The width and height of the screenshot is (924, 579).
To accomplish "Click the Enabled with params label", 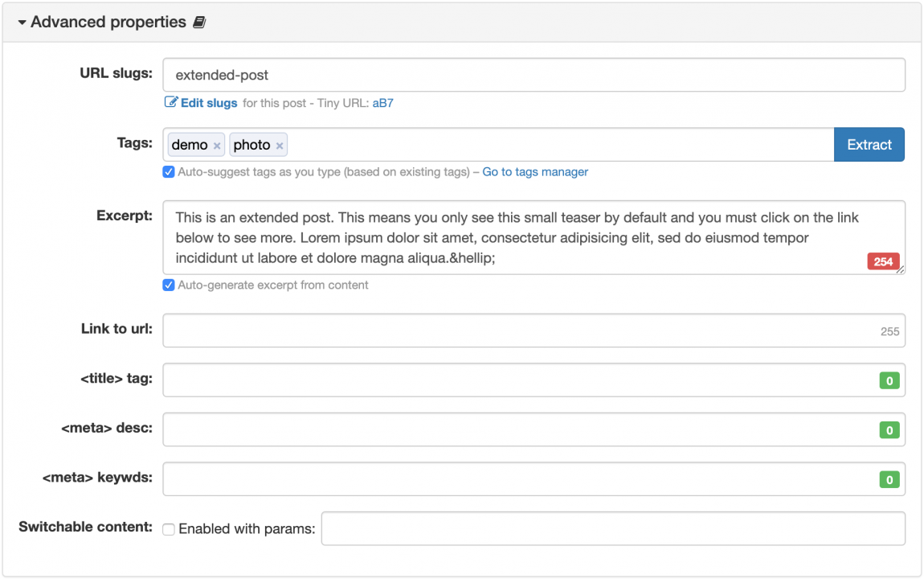I will click(247, 529).
